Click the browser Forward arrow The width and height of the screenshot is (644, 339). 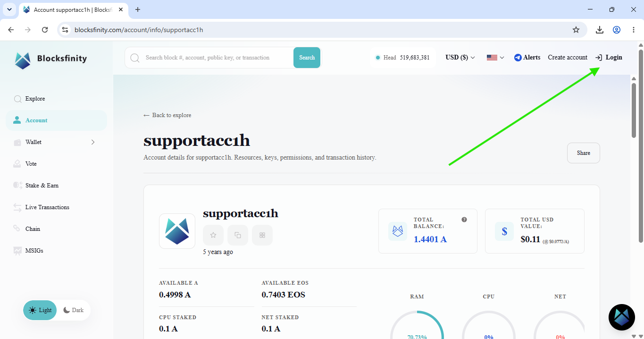click(28, 30)
